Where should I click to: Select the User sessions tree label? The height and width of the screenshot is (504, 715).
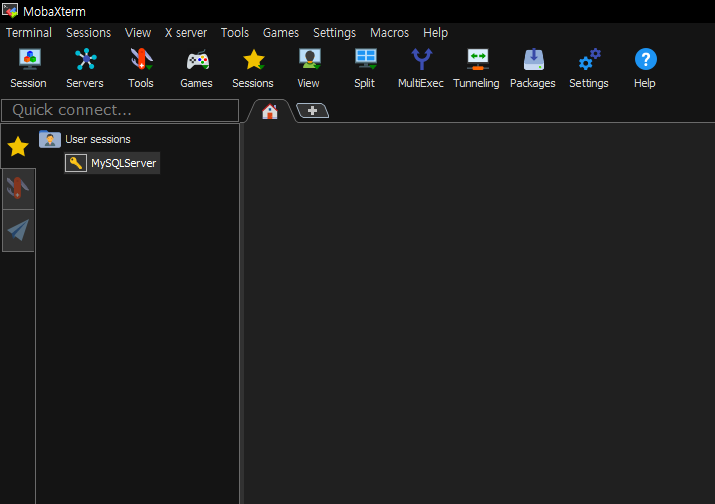(x=98, y=139)
